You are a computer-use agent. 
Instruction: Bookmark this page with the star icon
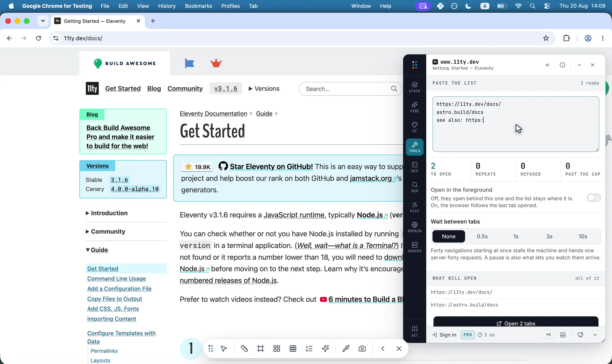pyautogui.click(x=546, y=38)
